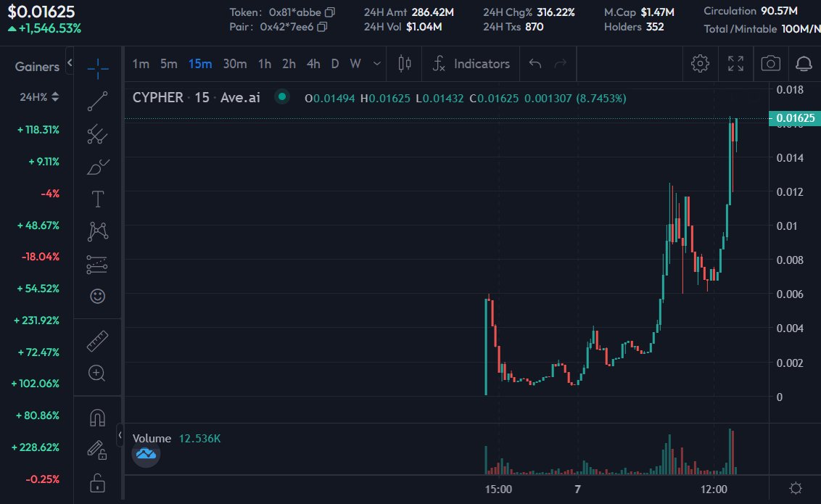Select the crosshair cursor tool
This screenshot has height=504, width=821.
pos(97,68)
